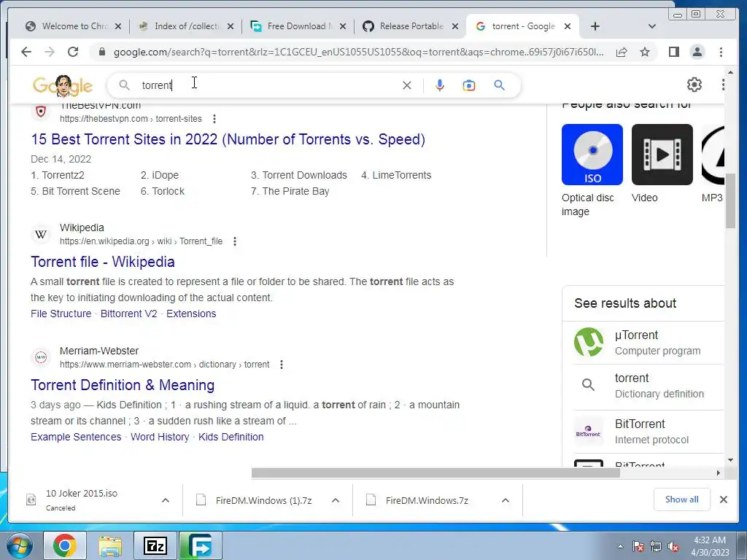Open Free Download Manager from the taskbar
The width and height of the screenshot is (747, 560).
point(200,545)
